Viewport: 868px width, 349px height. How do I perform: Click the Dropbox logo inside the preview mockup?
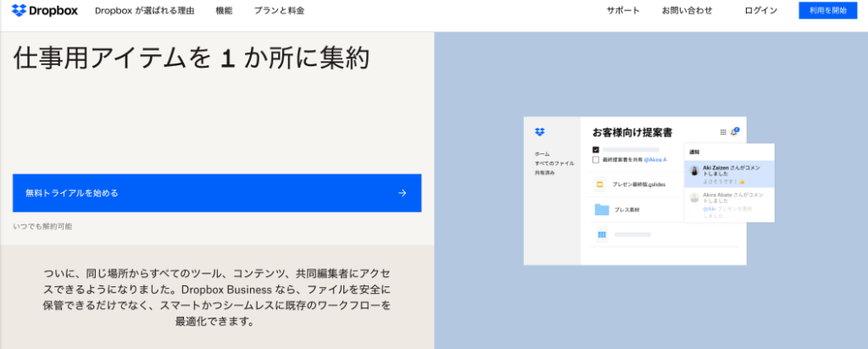(x=540, y=131)
